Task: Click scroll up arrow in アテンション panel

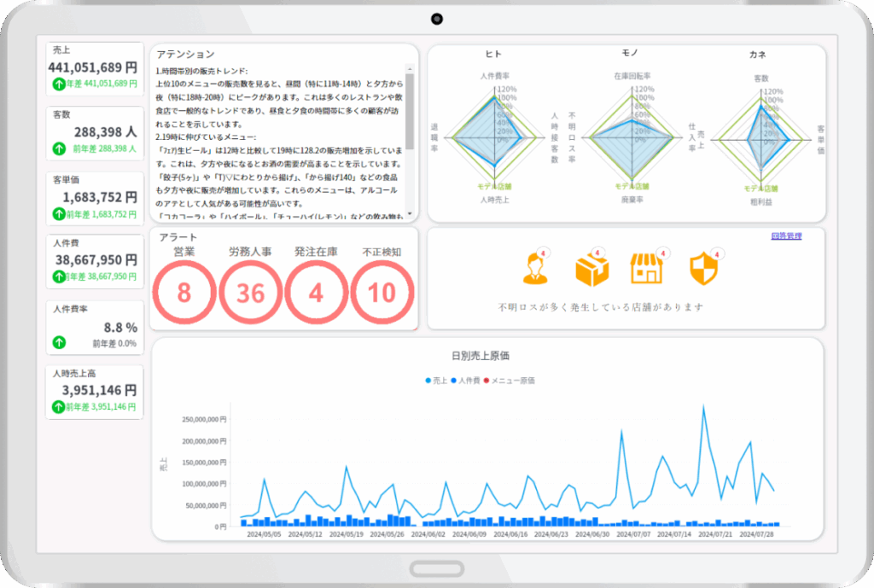Action: 410,68
